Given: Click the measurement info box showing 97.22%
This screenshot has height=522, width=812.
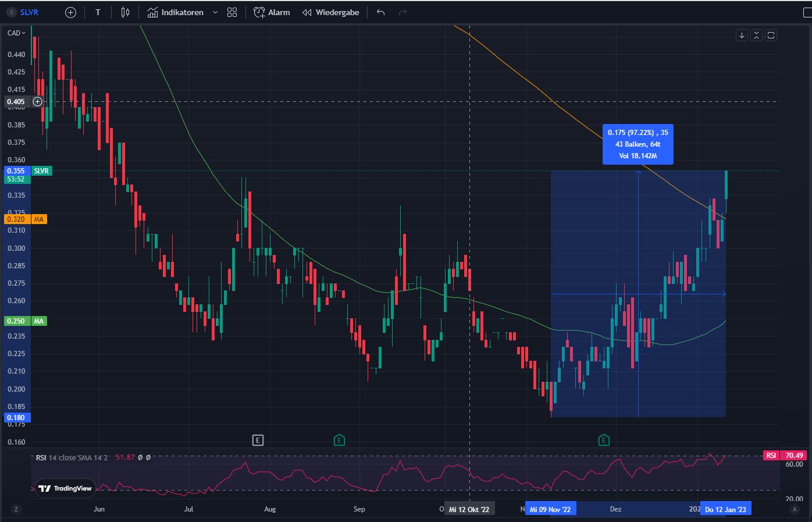Looking at the screenshot, I should click(x=638, y=144).
